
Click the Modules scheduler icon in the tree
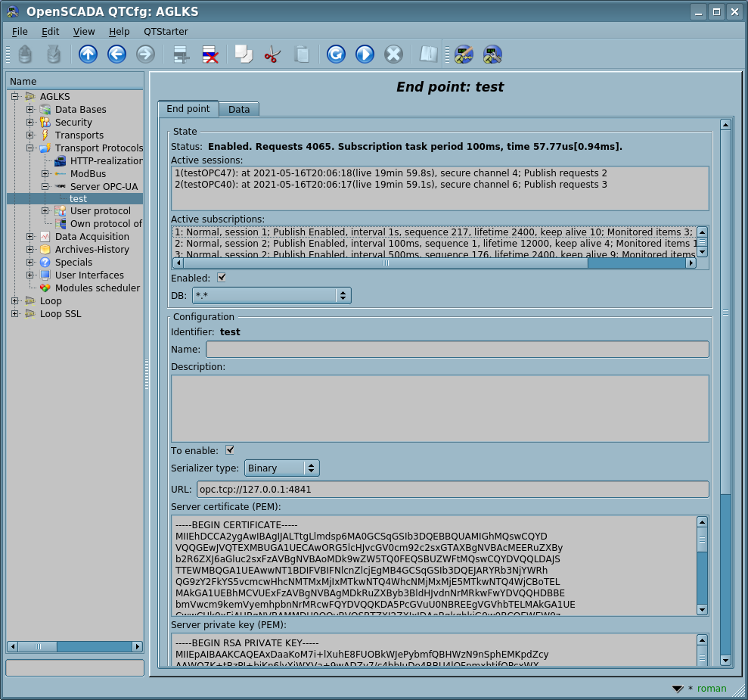(45, 288)
